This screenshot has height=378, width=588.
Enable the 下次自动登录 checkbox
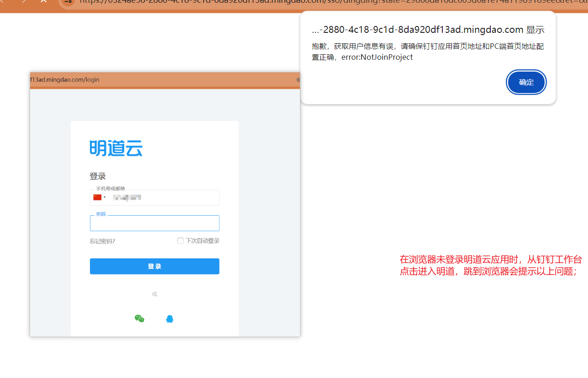tap(180, 241)
